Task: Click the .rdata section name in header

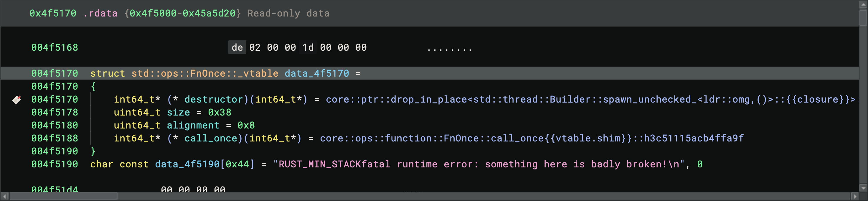Action: click(100, 14)
